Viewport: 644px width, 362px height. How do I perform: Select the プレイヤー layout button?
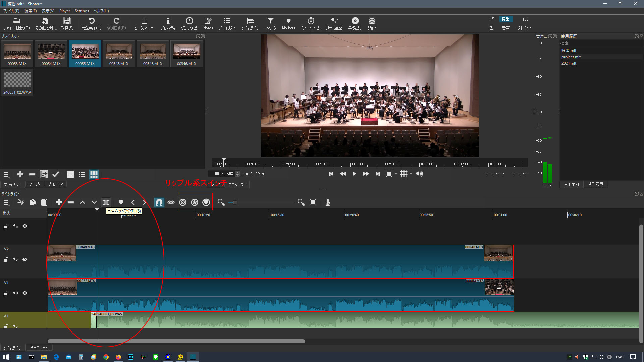(x=525, y=28)
